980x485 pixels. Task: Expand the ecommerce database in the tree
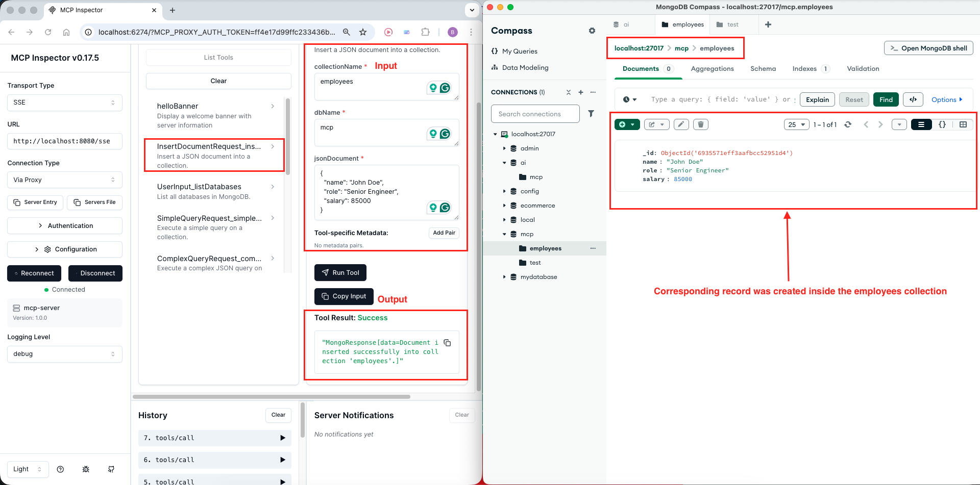(x=504, y=206)
